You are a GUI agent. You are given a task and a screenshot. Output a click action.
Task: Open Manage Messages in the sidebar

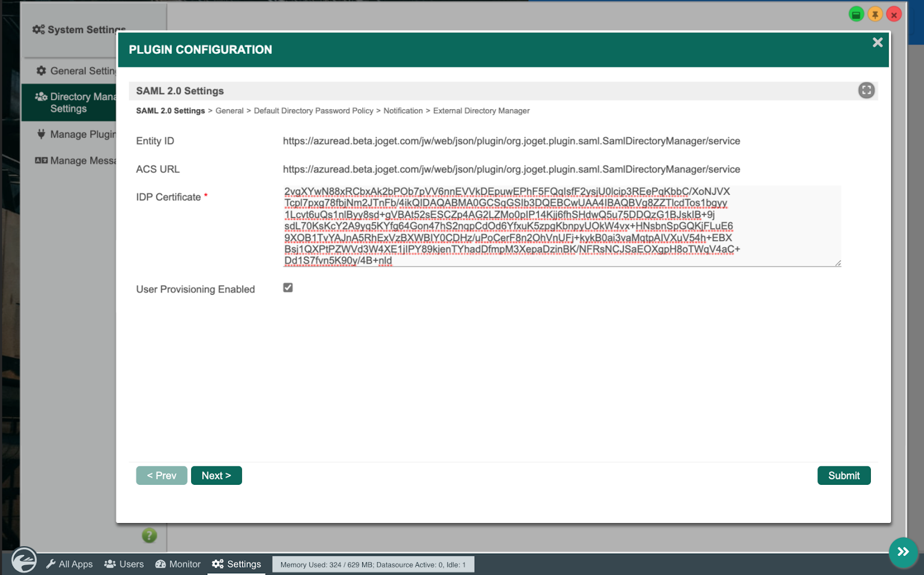(69, 160)
